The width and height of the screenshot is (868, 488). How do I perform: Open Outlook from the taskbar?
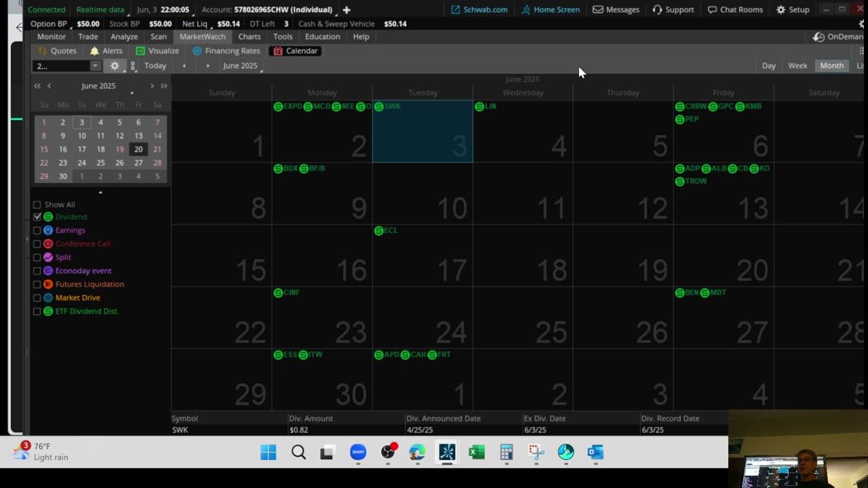click(x=595, y=452)
